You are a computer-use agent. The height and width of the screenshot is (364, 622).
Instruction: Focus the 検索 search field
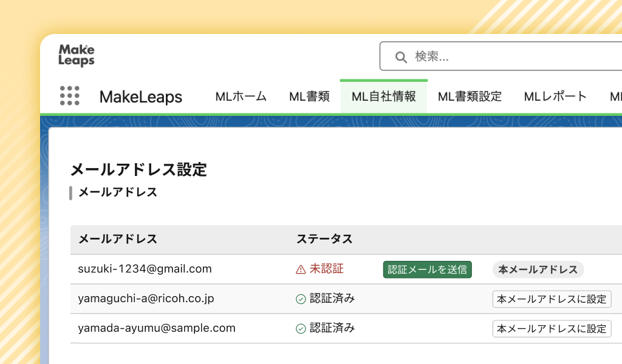[501, 56]
